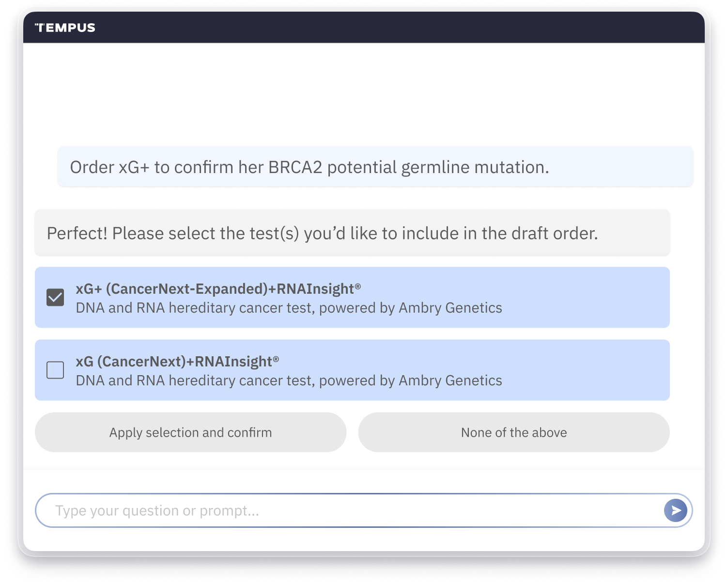
Task: Uncheck the xG+ (CancerNext-Expanded) checkbox
Action: [55, 297]
